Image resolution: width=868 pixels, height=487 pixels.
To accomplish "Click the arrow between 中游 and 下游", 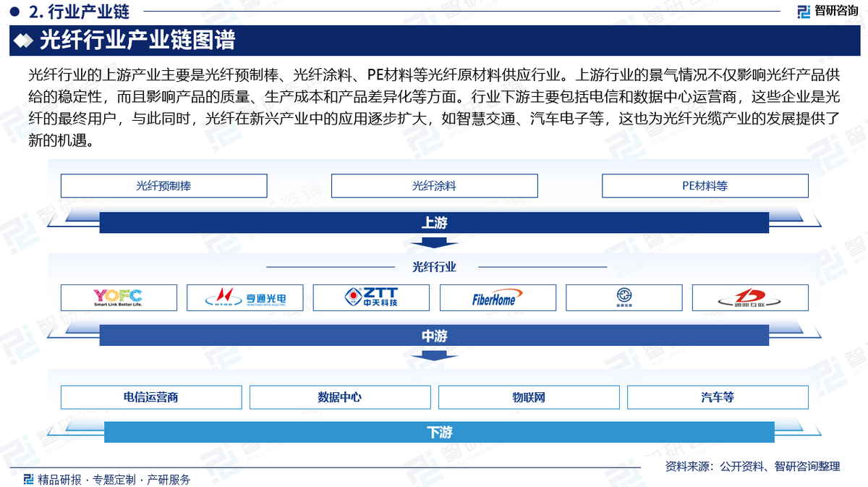I will pos(434,355).
